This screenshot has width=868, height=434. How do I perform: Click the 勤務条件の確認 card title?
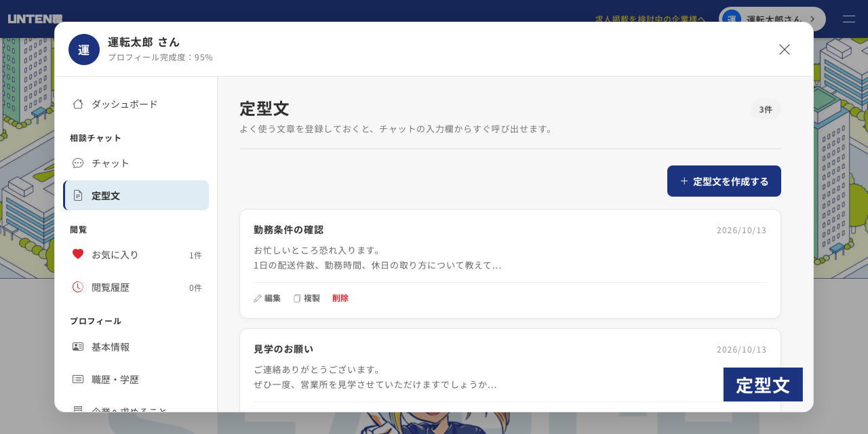(289, 229)
